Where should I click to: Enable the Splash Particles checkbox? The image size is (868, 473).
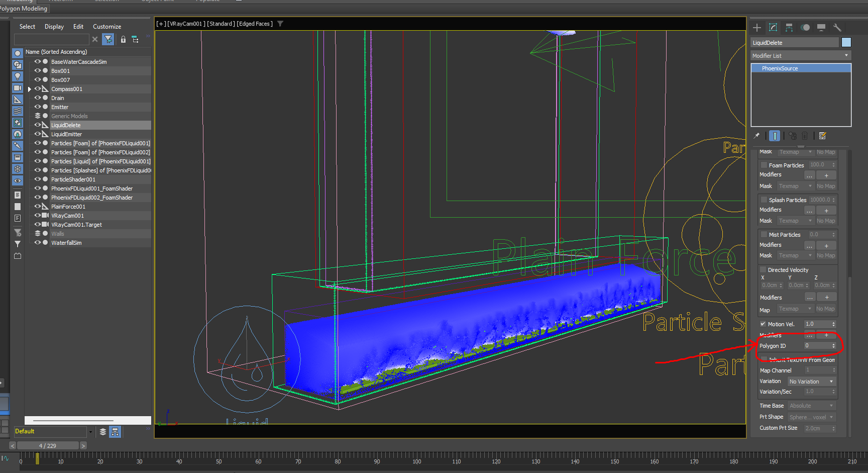(x=764, y=200)
